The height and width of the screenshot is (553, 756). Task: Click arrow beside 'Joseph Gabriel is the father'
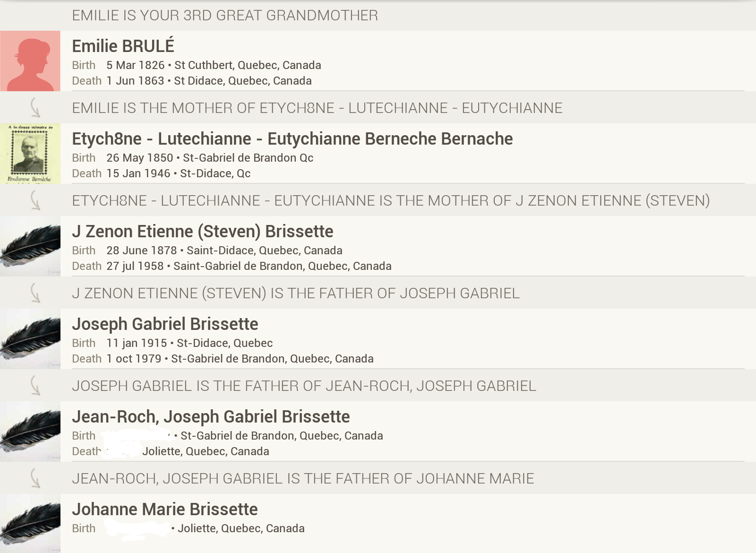click(35, 386)
